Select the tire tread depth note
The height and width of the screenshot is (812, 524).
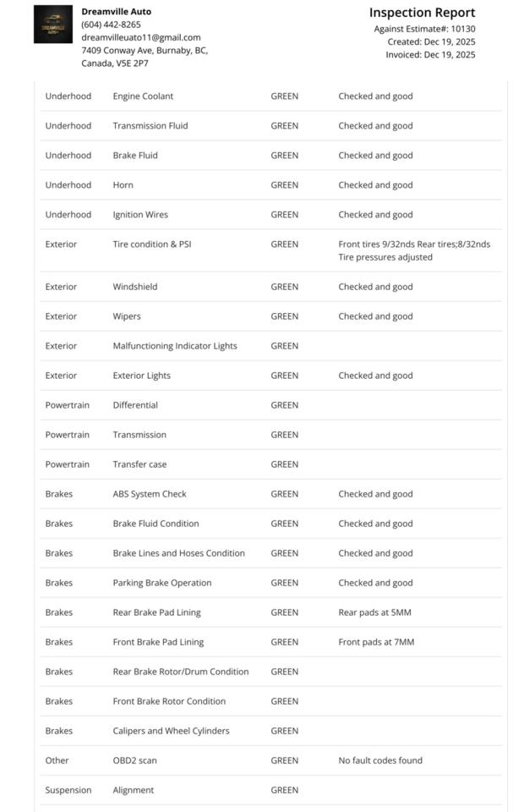pyautogui.click(x=414, y=244)
